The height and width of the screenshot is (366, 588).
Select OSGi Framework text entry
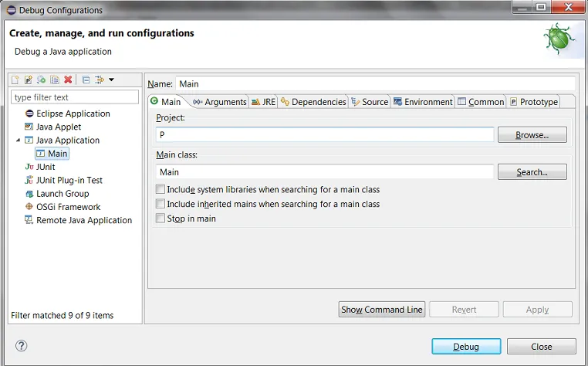click(68, 207)
